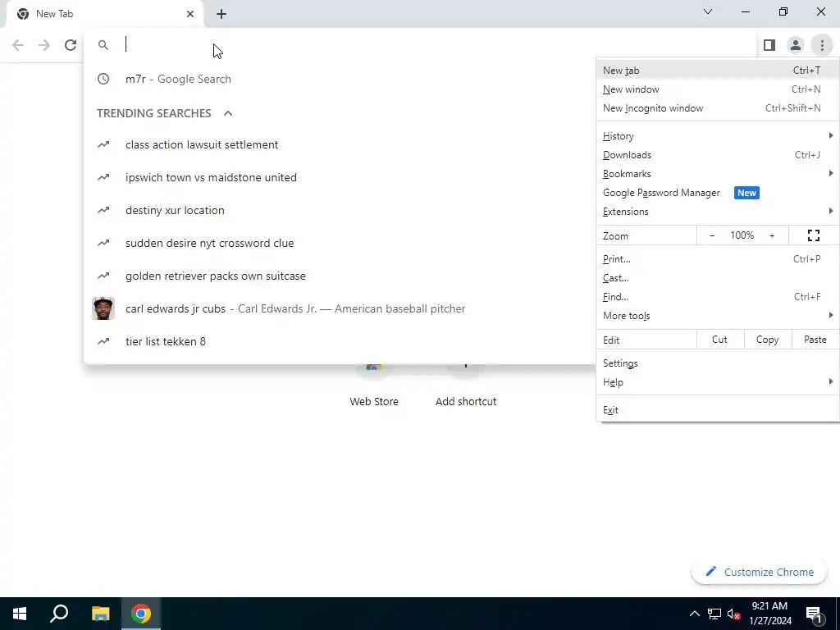840x630 pixels.
Task: Click the Chrome taskbar icon
Action: (141, 614)
